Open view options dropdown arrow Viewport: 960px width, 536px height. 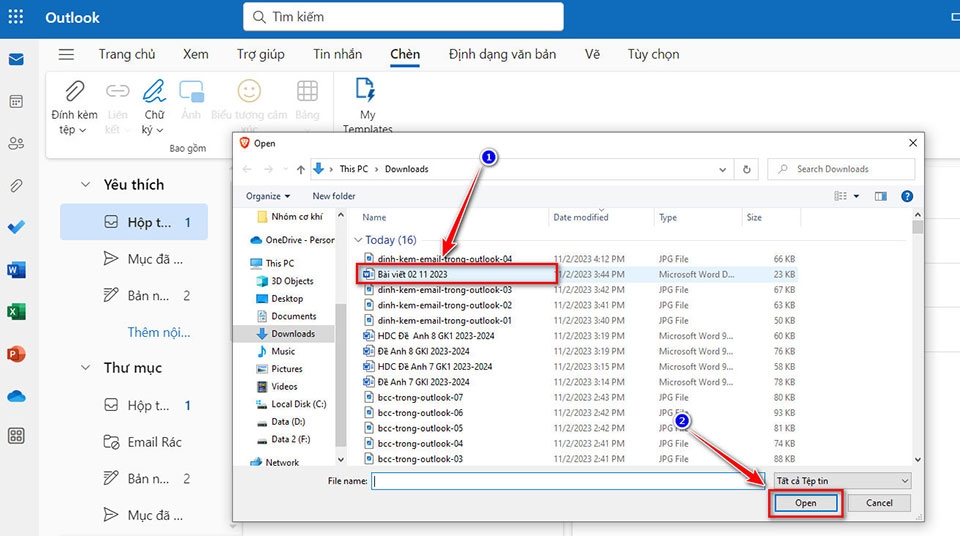(x=857, y=196)
